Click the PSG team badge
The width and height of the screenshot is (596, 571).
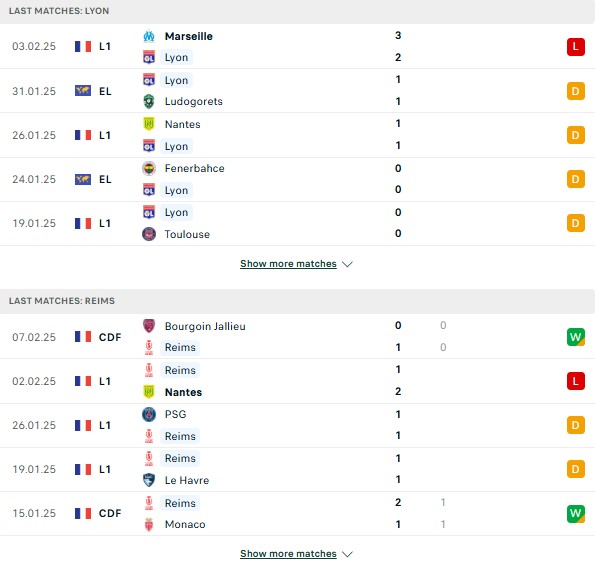149,414
